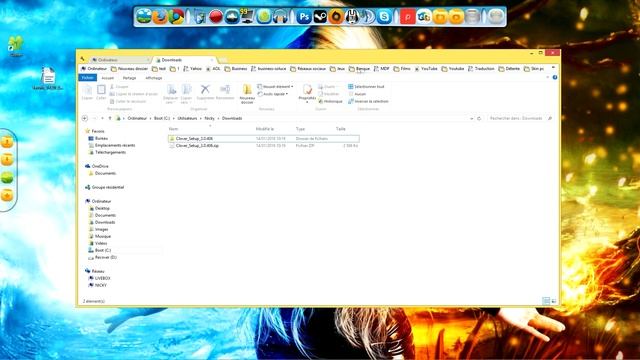Open the headphones icon in the dock
Image resolution: width=640 pixels, height=360 pixels.
(x=280, y=17)
